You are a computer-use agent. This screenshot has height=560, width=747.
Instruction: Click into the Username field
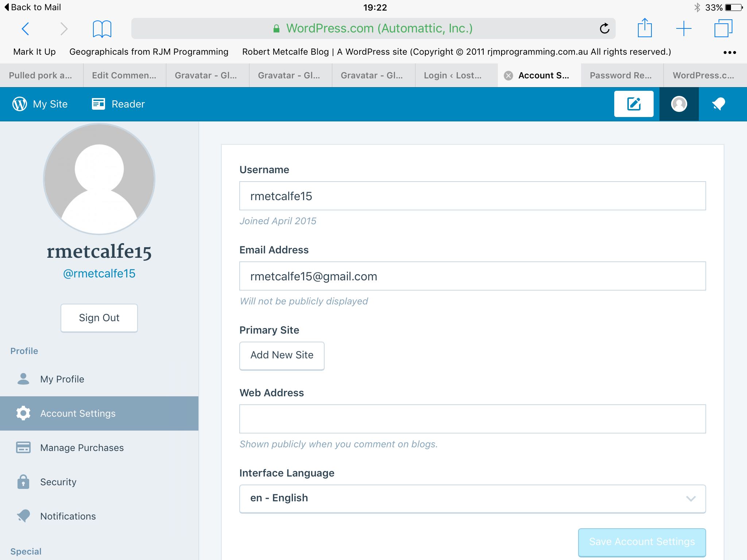pyautogui.click(x=472, y=196)
